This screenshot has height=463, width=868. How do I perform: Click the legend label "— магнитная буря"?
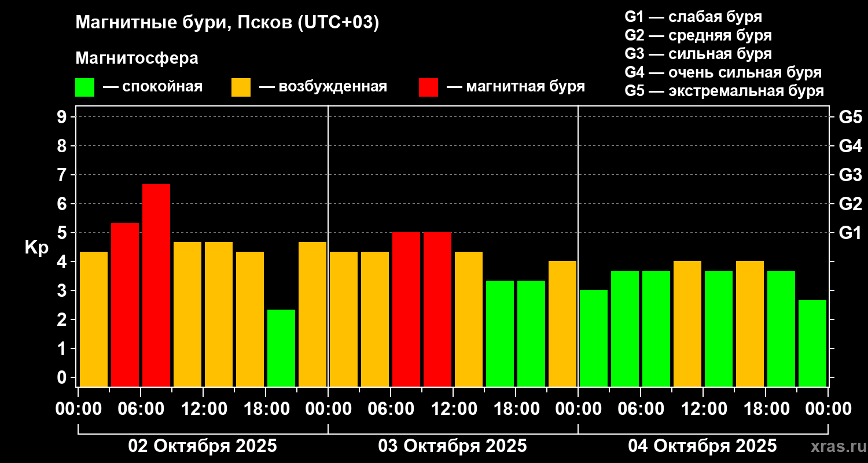click(516, 87)
